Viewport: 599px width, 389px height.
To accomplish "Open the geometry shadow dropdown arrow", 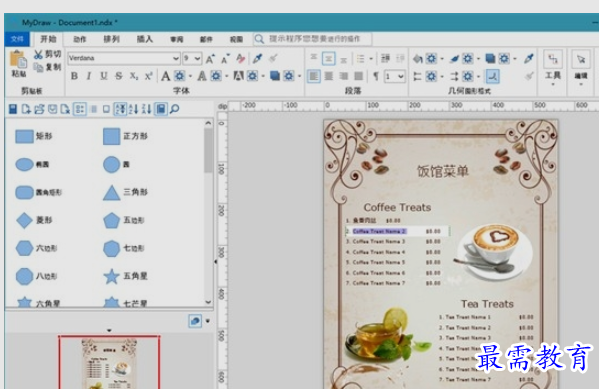I will click(515, 59).
